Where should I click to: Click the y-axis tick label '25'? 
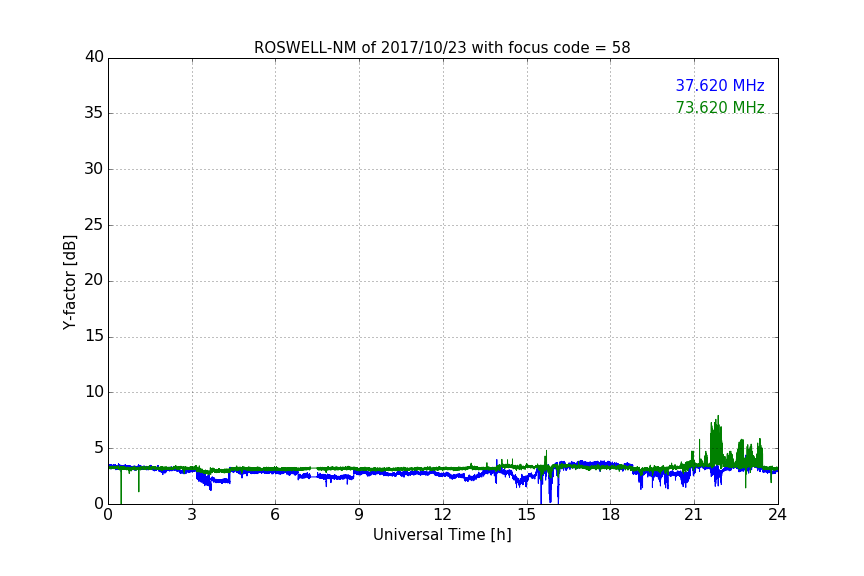click(x=94, y=224)
